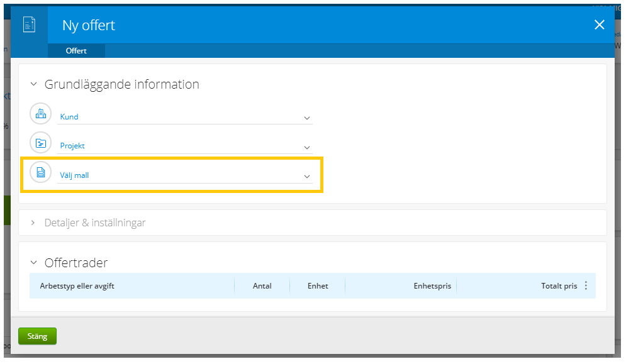
Task: Click into the Kund field
Action: [185, 117]
